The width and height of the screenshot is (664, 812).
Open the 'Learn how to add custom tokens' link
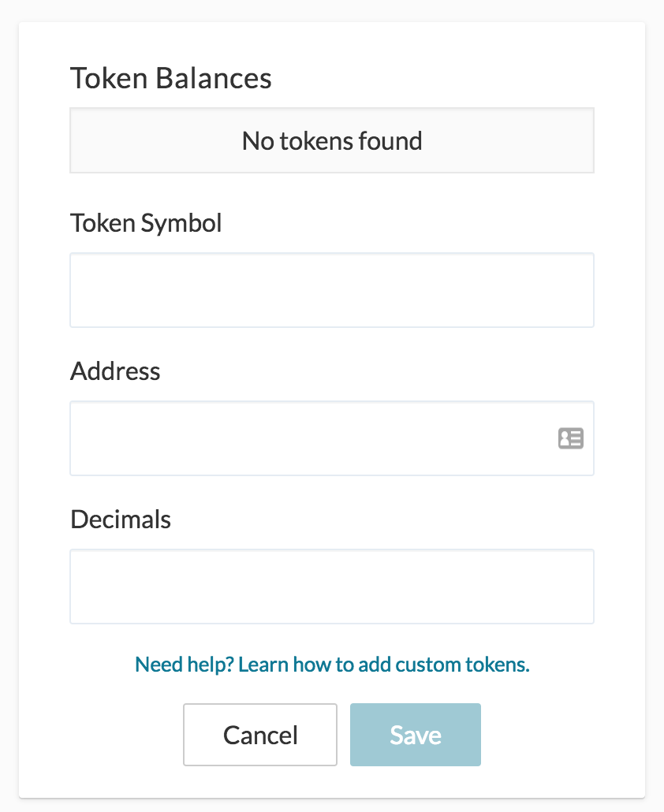click(x=383, y=664)
